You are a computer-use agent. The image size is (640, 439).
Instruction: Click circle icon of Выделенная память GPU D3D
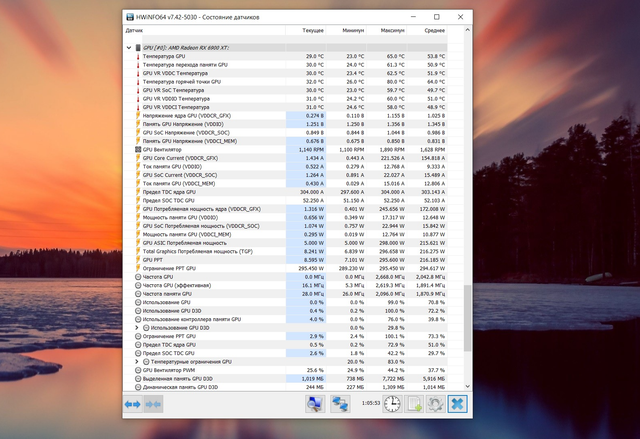pyautogui.click(x=138, y=379)
